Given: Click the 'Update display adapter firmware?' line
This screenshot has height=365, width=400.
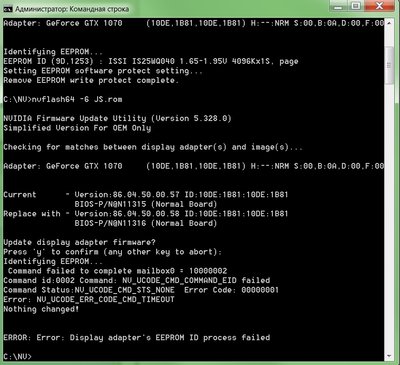Looking at the screenshot, I should pyautogui.click(x=79, y=242).
